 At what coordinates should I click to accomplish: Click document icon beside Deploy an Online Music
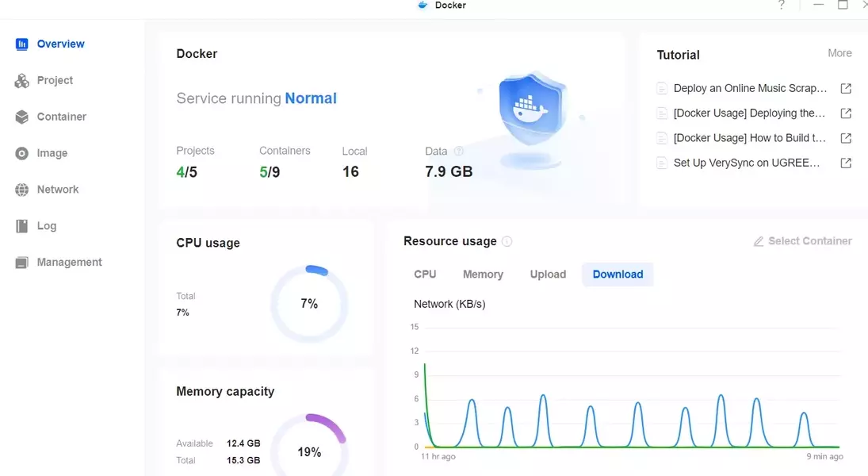[x=662, y=89]
